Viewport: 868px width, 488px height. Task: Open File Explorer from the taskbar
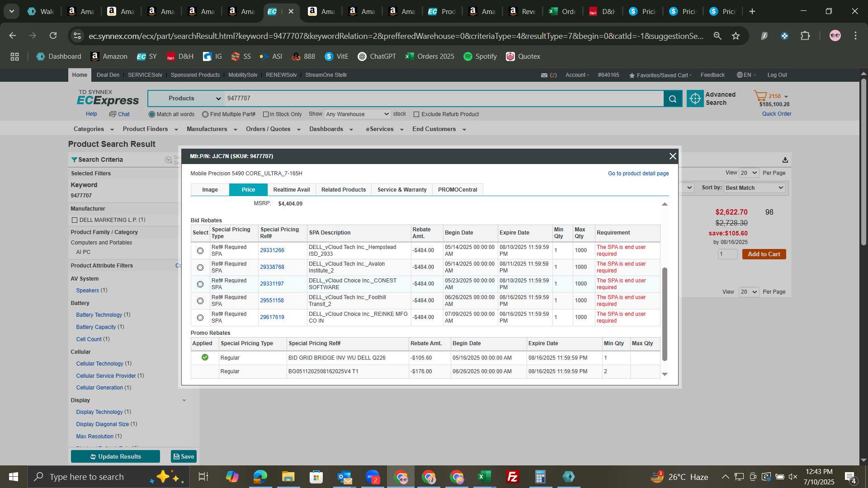click(x=288, y=477)
